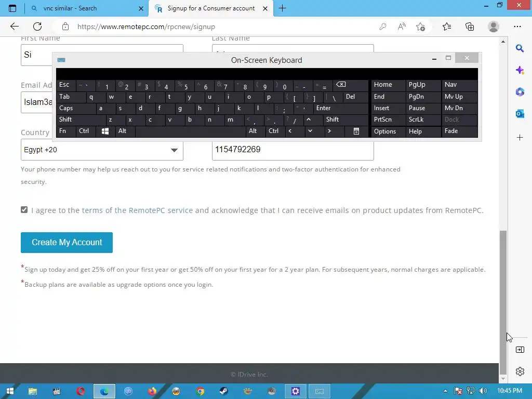Click the PrtScn key on keyboard
The image size is (532, 399).
388,120
